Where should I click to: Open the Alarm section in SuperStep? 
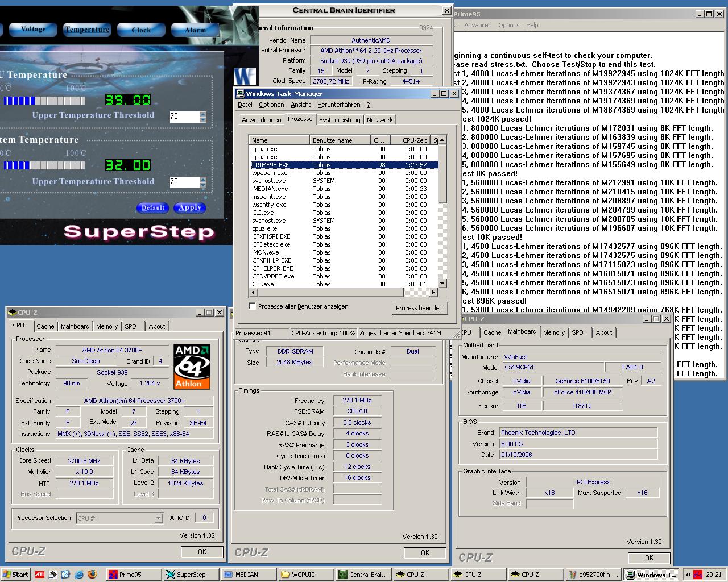[195, 30]
